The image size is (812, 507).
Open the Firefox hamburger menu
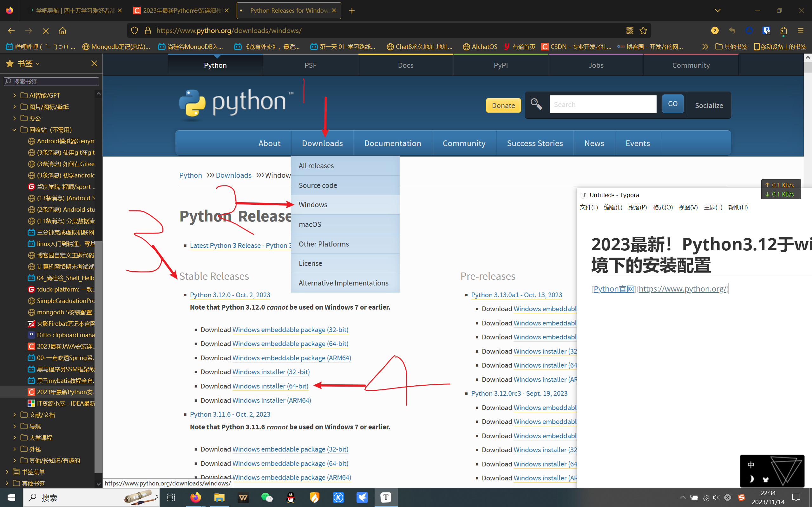(801, 31)
